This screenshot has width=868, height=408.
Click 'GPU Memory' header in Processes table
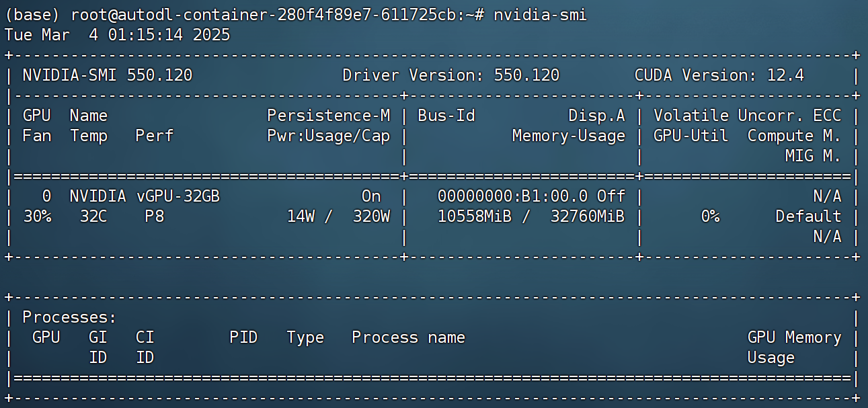pos(795,337)
